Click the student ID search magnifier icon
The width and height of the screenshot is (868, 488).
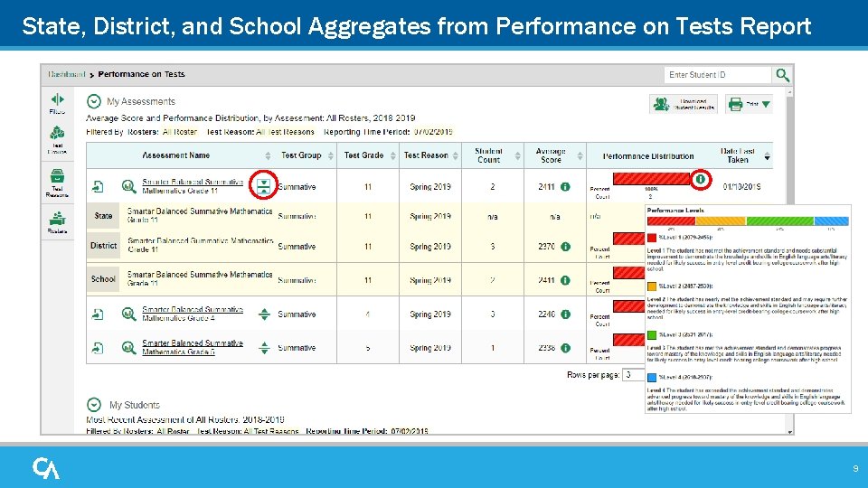click(x=782, y=75)
